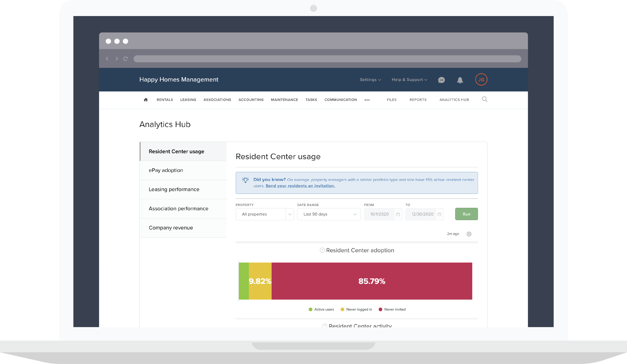Viewport: 627px width, 364px height.
Task: Select the Association performance sidebar tab
Action: pyautogui.click(x=183, y=209)
